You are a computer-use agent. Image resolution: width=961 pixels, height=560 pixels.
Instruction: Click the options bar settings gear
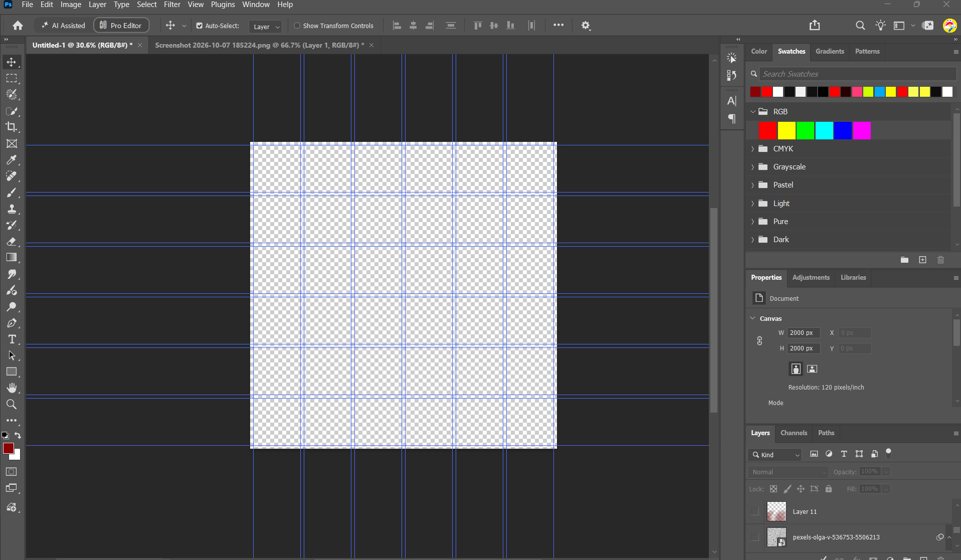[586, 25]
